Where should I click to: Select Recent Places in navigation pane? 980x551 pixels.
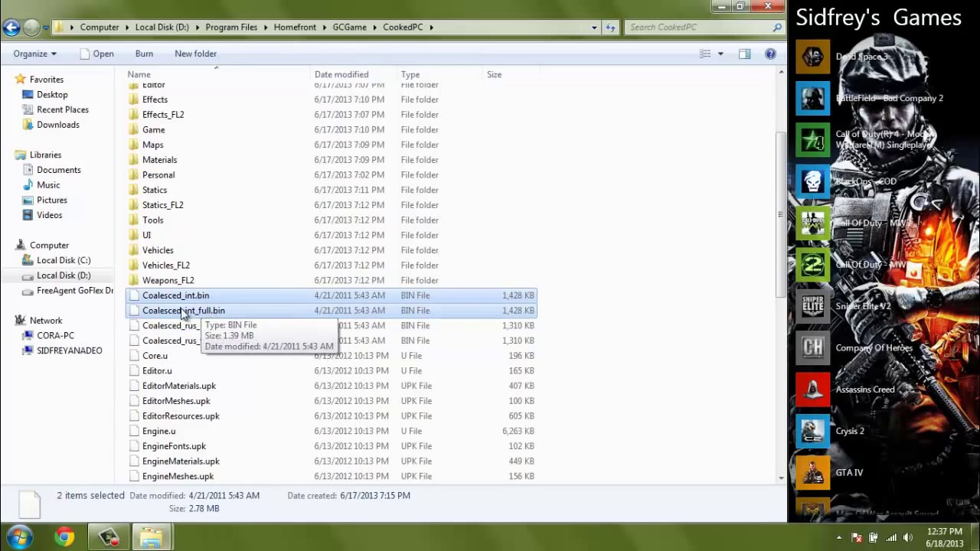pos(63,109)
